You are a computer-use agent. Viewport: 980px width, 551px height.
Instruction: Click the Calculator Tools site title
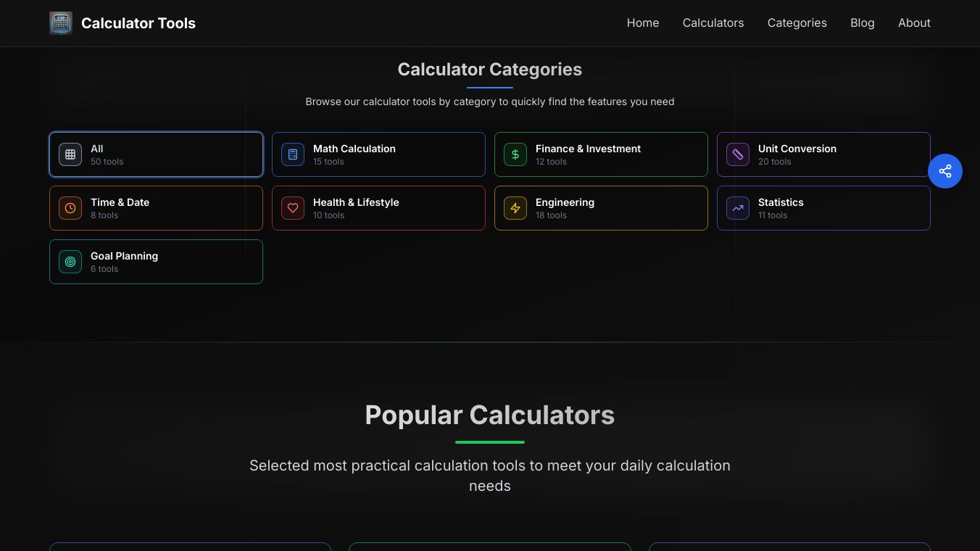(138, 23)
